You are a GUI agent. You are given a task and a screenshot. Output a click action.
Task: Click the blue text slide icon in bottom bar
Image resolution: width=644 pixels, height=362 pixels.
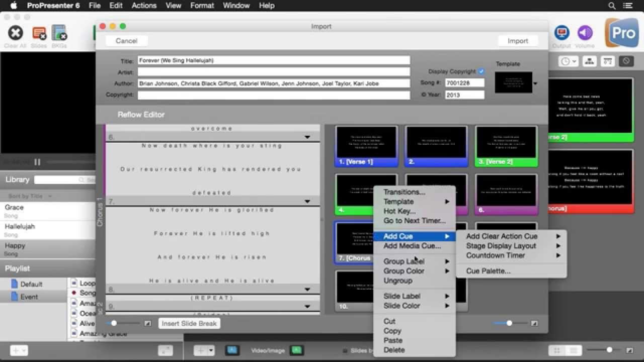tap(232, 350)
